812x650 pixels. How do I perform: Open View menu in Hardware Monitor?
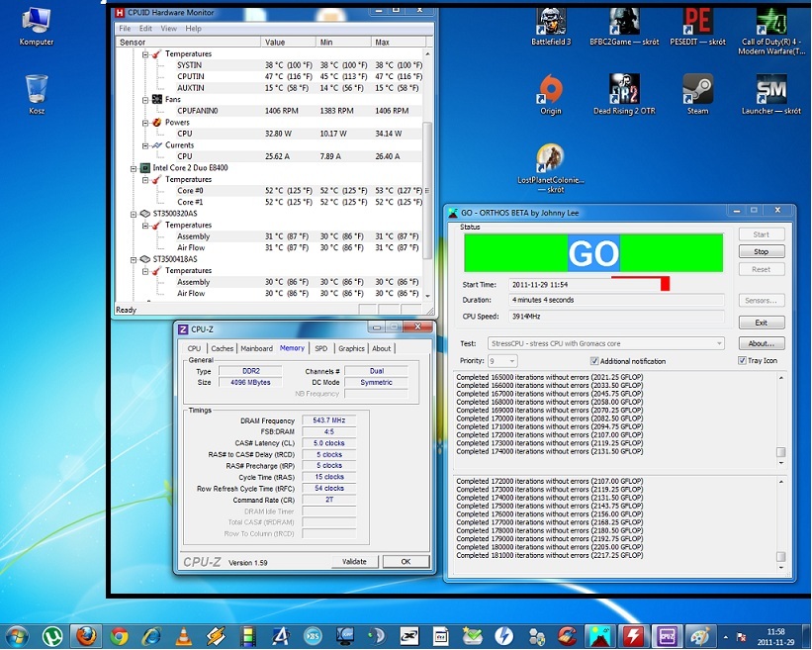click(168, 29)
